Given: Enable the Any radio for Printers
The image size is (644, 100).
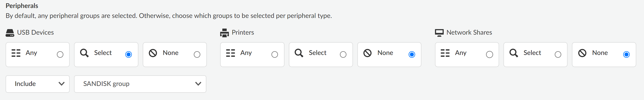Looking at the screenshot, I should (275, 54).
